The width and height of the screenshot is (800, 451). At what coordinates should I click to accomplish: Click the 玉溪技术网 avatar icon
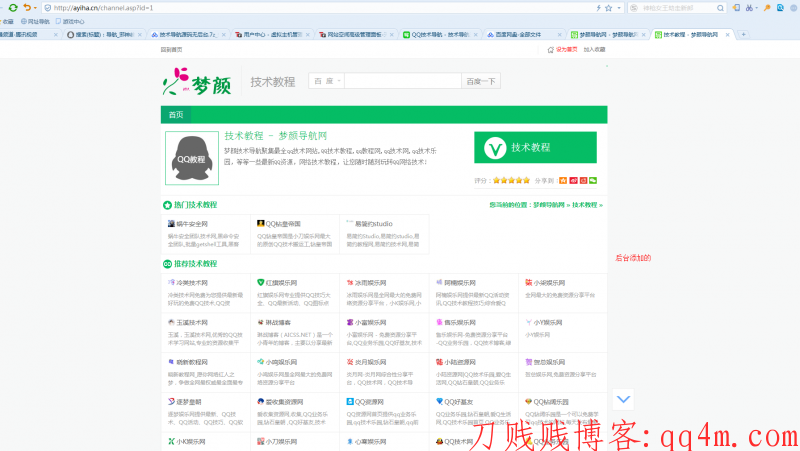pos(171,322)
